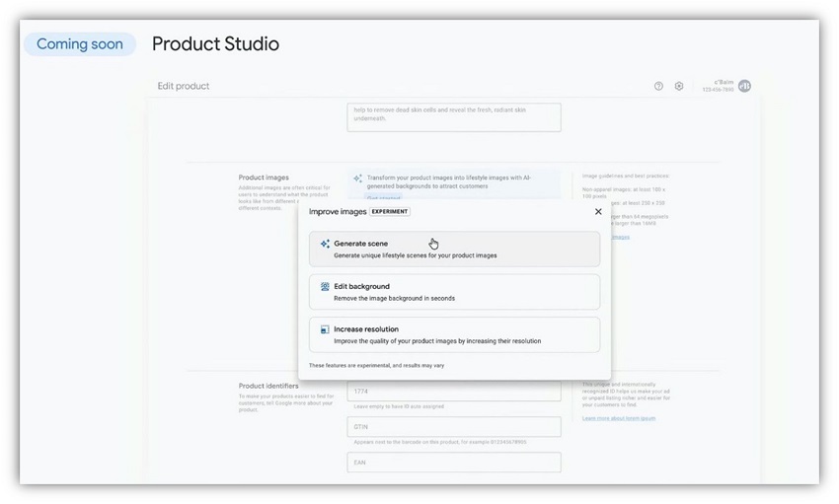Viewport: 839px width, 504px height.
Task: Click the EAN input field
Action: [x=454, y=463]
